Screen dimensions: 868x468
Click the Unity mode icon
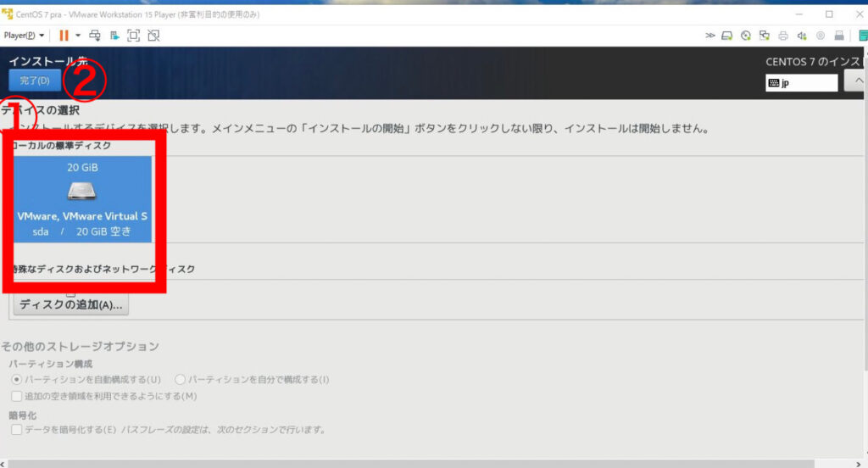153,36
